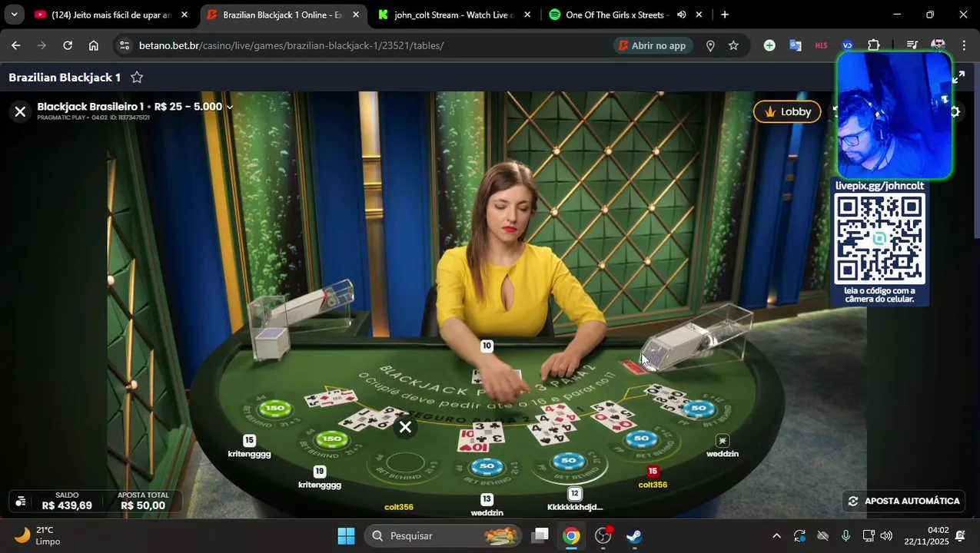980x553 pixels.
Task: Click the livepix QR code
Action: 879,239
